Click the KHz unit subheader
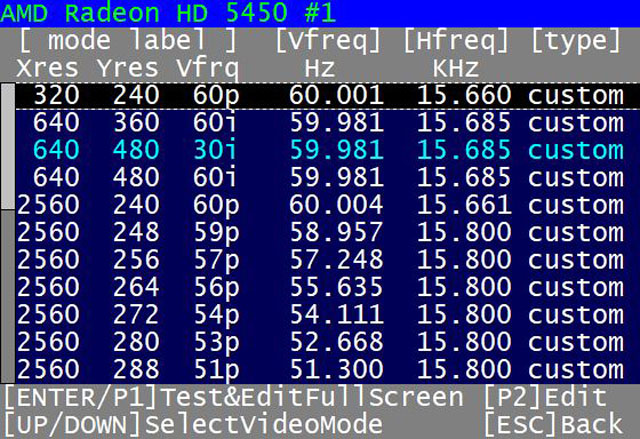The height and width of the screenshot is (439, 640). pos(456,68)
